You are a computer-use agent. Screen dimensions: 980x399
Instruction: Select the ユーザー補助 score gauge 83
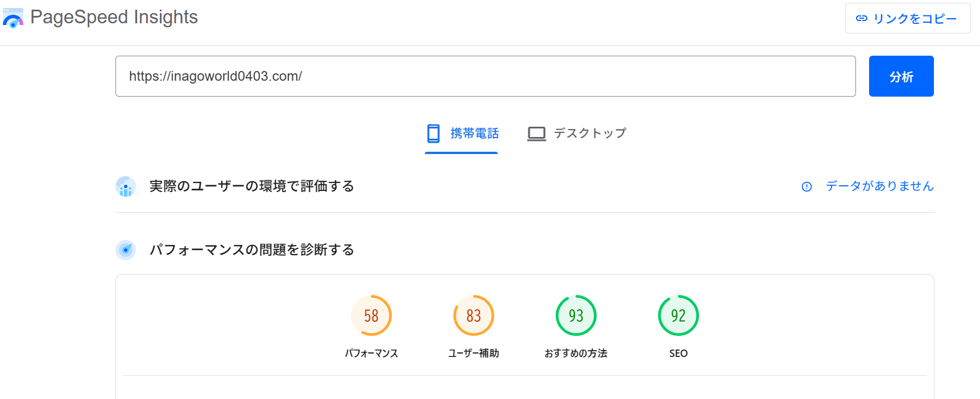tap(474, 315)
